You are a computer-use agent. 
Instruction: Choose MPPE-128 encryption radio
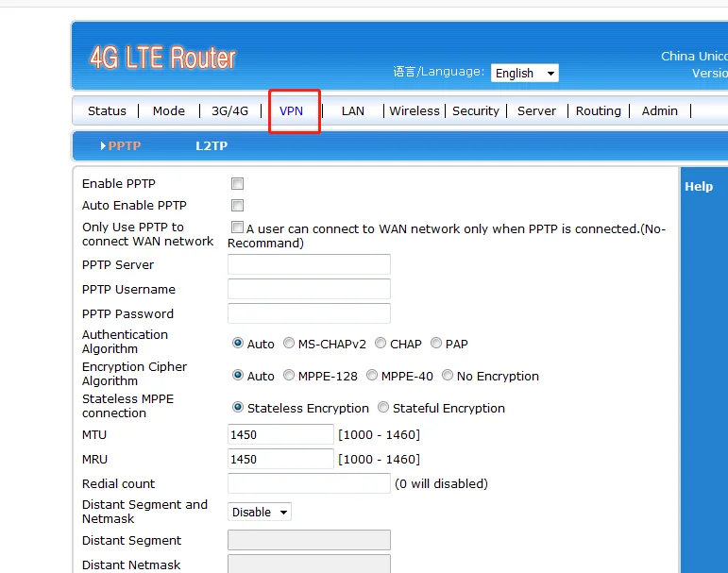point(289,375)
